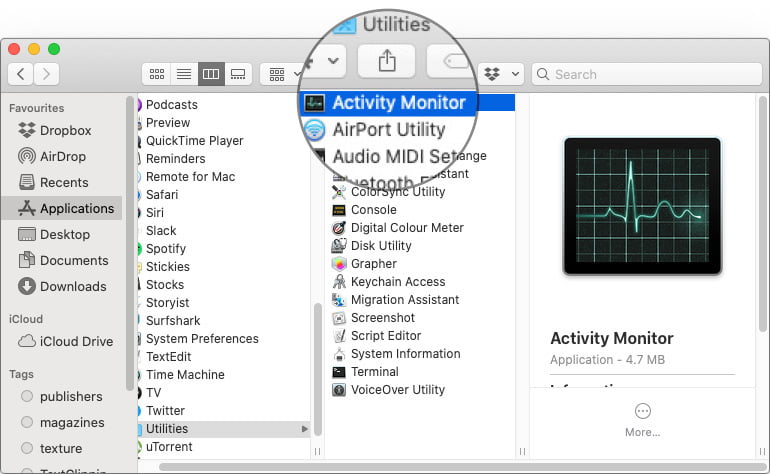Open AirDrop in the sidebar

(61, 157)
